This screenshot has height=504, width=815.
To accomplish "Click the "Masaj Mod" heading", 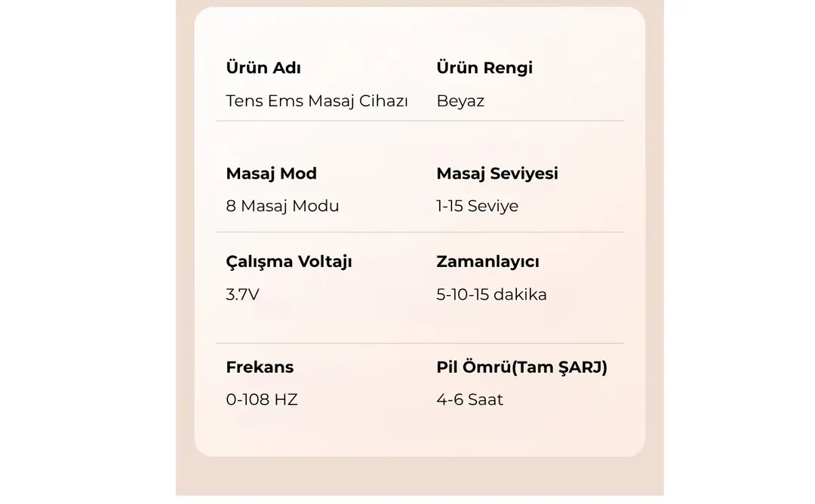I will point(271,174).
